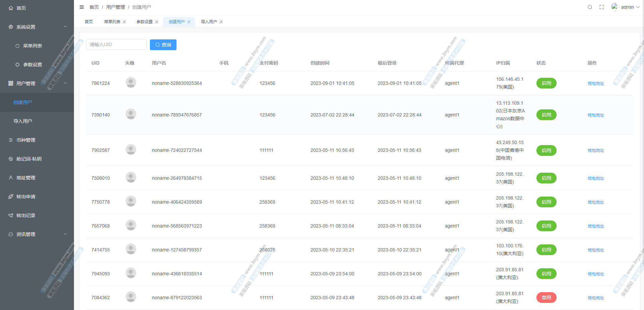The image size is (644, 310).
Task: Collapse the 系统设置 sidebar section
Action: 65,27
